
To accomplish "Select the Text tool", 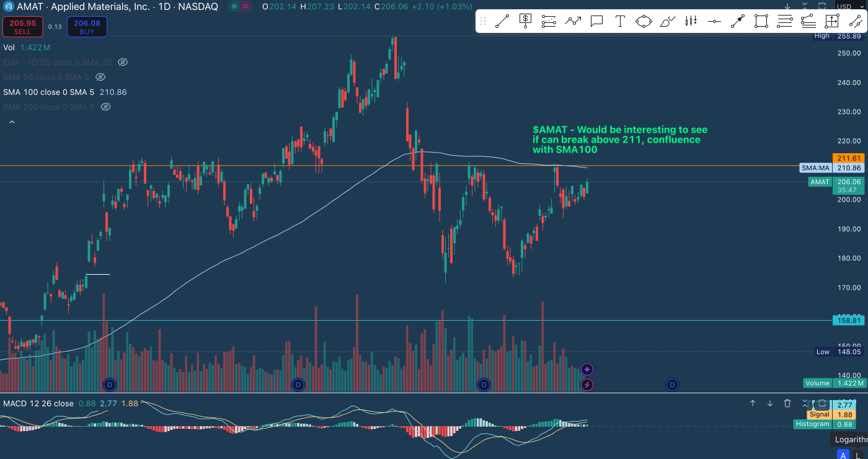I will pyautogui.click(x=620, y=22).
